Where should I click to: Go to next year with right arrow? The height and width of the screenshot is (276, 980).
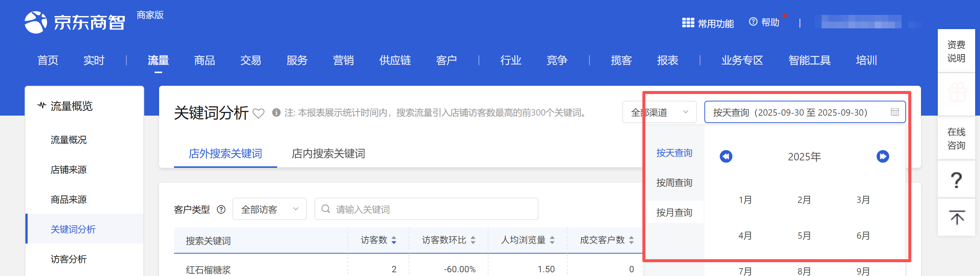(x=883, y=156)
